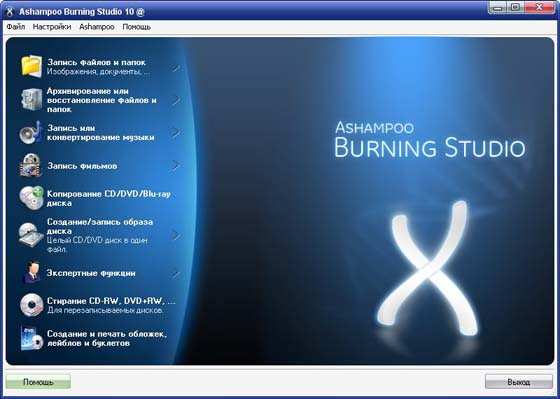
Task: Expand the 'Создание/запись образа диска' arrow
Action: pyautogui.click(x=176, y=235)
